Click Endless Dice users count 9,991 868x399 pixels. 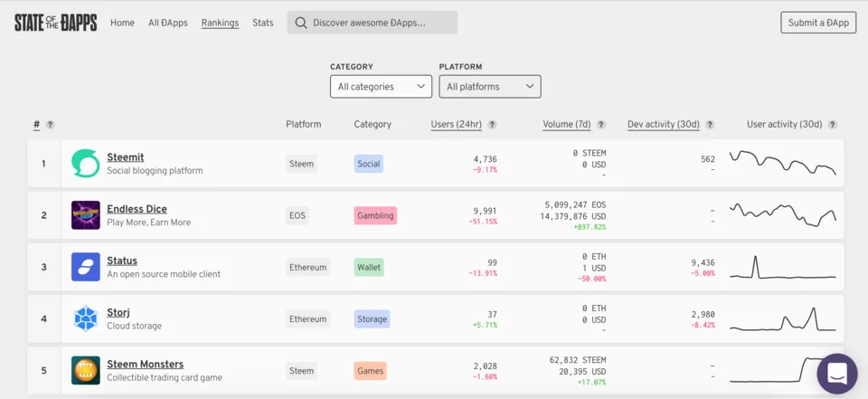485,211
